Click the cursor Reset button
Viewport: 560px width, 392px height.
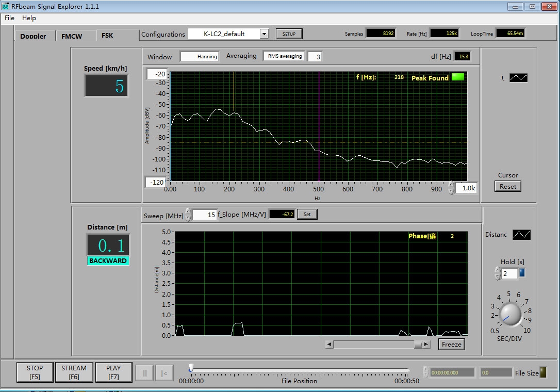(508, 186)
